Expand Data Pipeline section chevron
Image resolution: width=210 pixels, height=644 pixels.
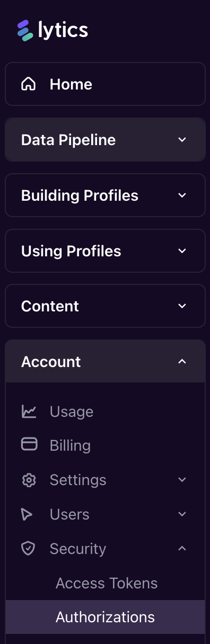coord(182,140)
